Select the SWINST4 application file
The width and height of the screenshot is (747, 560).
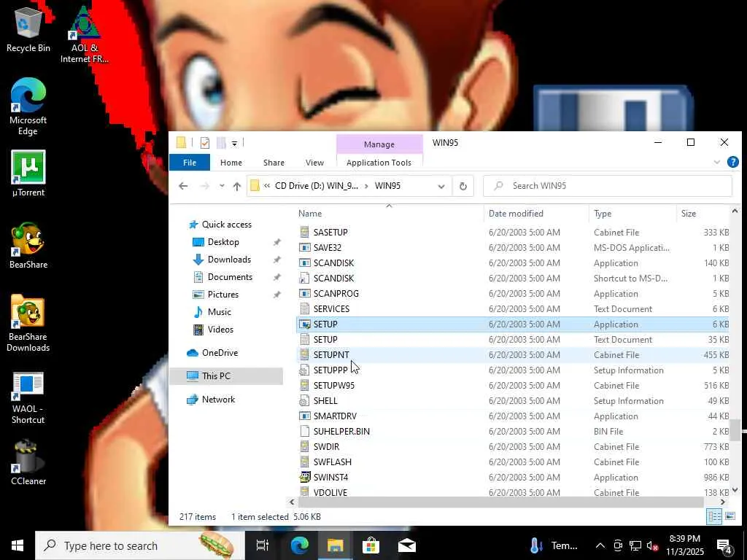pos(513,477)
